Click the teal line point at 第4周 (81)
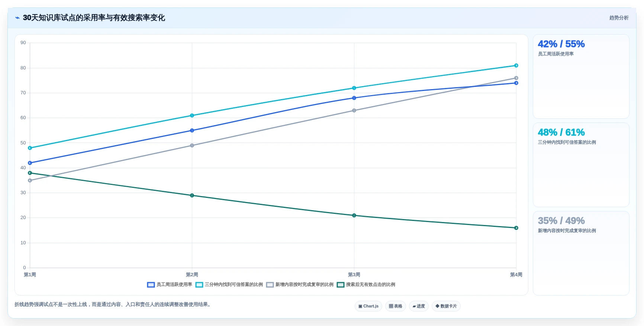The width and height of the screenshot is (644, 326). pyautogui.click(x=516, y=66)
